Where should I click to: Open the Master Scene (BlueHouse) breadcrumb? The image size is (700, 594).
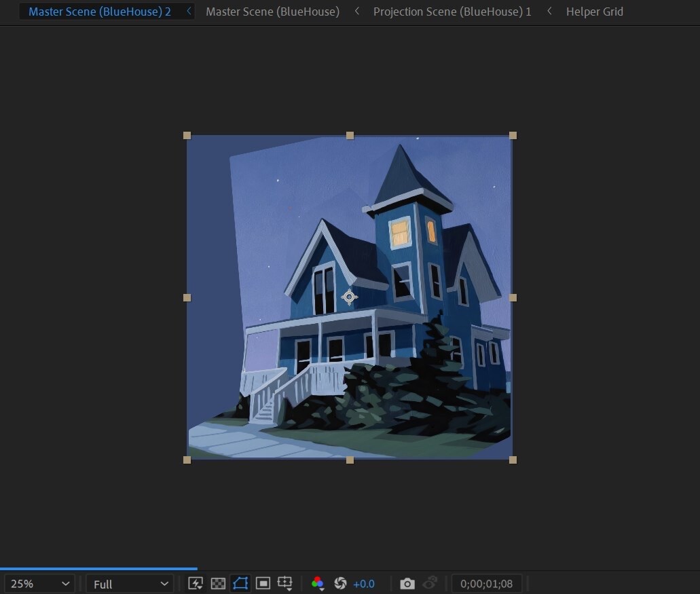272,12
